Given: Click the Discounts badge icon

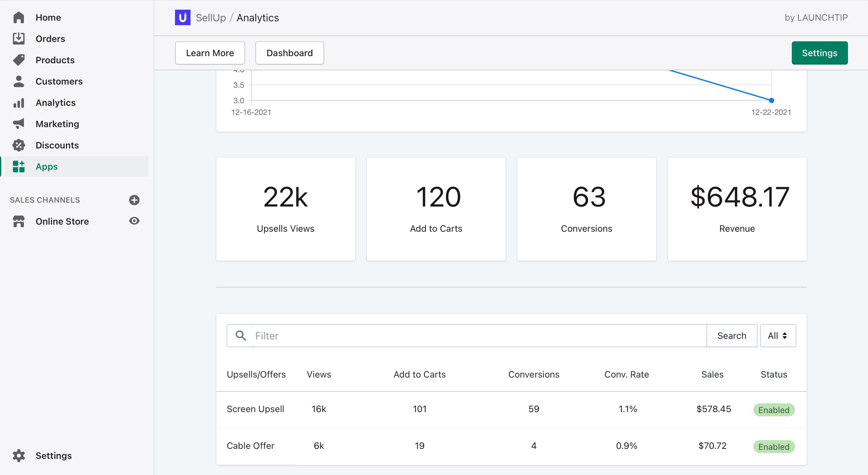Looking at the screenshot, I should point(18,145).
